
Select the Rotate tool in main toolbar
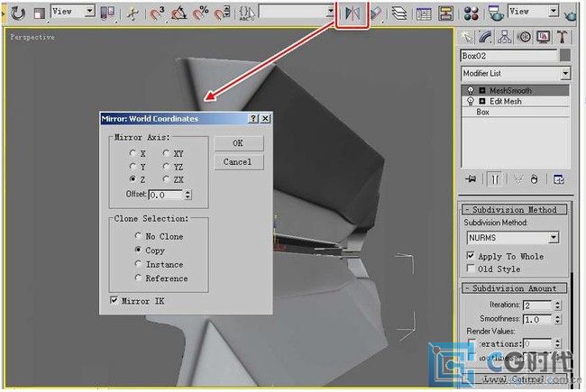[17, 14]
